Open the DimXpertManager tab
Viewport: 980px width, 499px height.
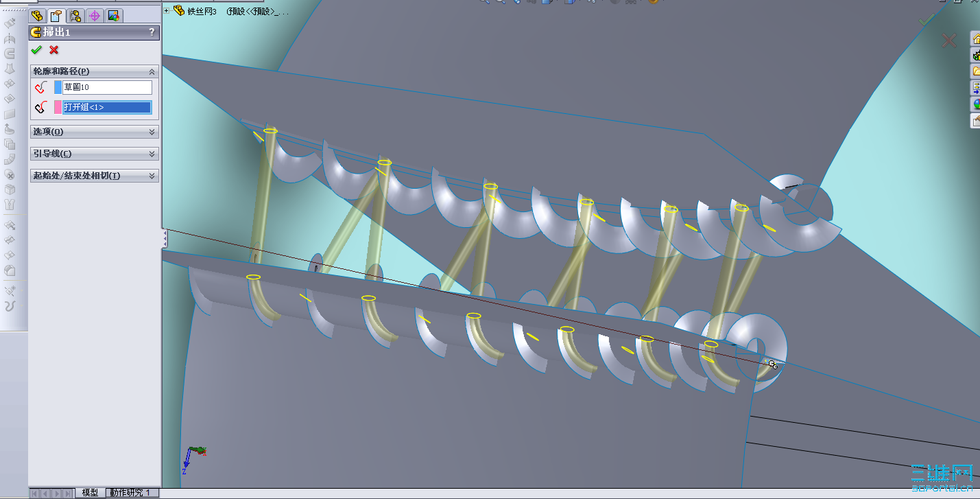[x=95, y=16]
